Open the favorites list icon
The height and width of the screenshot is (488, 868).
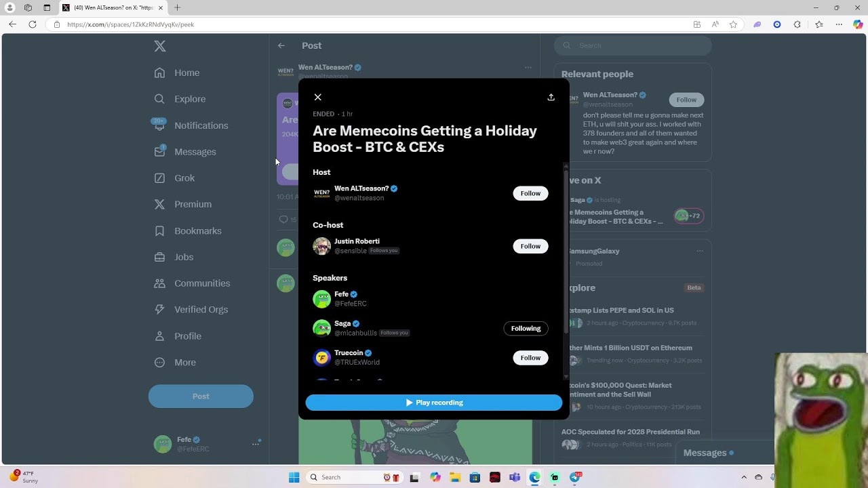[818, 24]
